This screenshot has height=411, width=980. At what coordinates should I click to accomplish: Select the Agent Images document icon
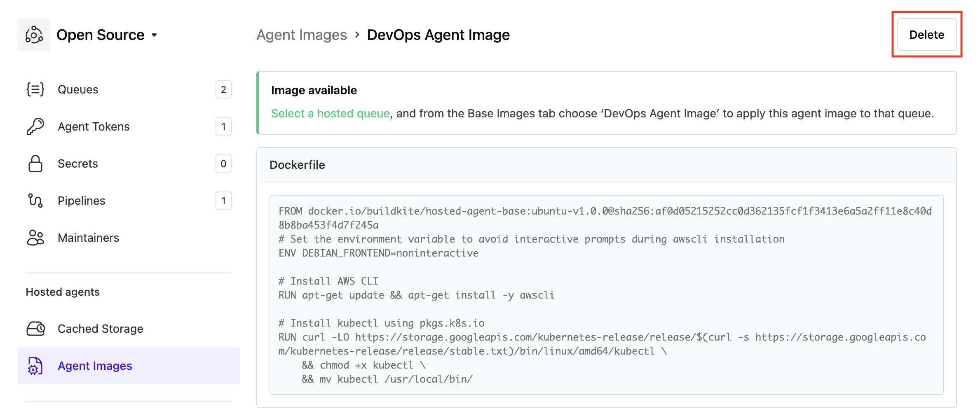(x=35, y=366)
